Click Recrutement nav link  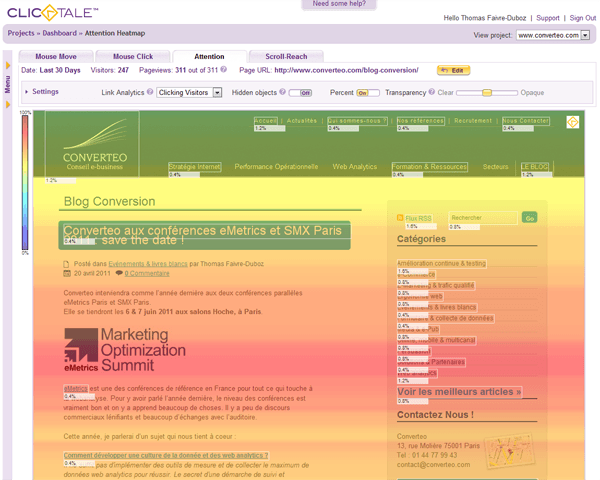(x=473, y=121)
